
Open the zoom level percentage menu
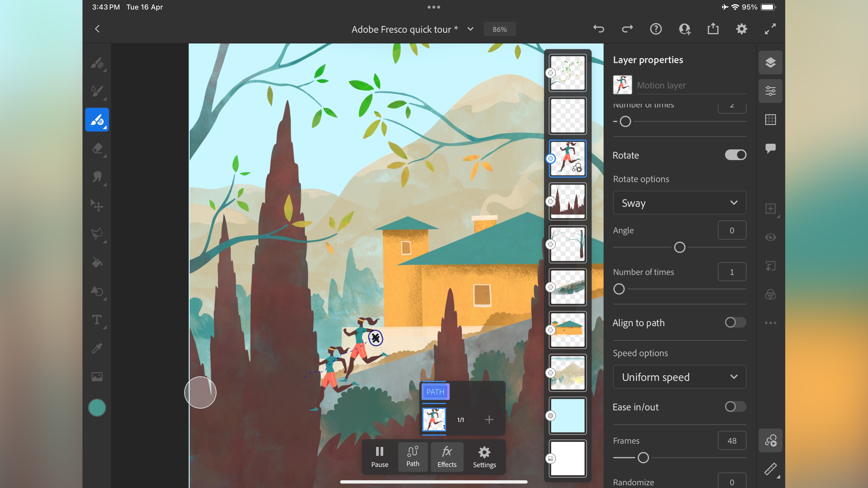pos(500,29)
